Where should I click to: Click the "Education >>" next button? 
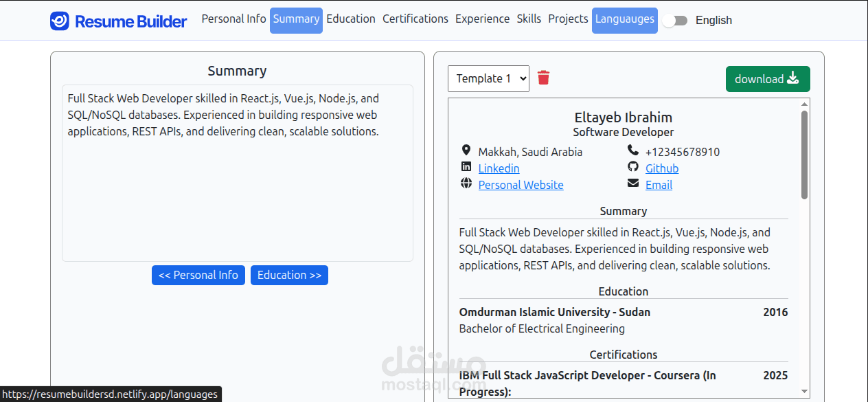click(289, 275)
